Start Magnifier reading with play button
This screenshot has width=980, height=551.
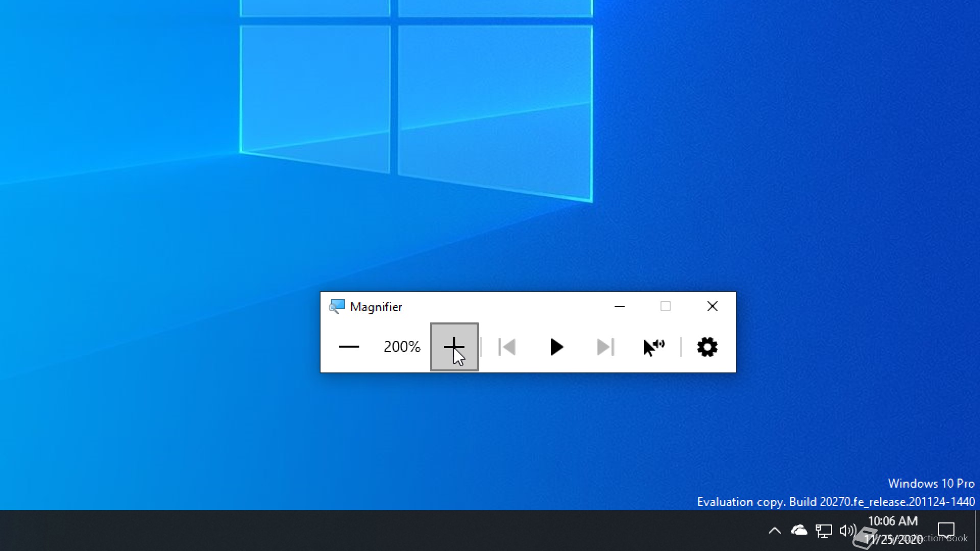click(x=556, y=347)
